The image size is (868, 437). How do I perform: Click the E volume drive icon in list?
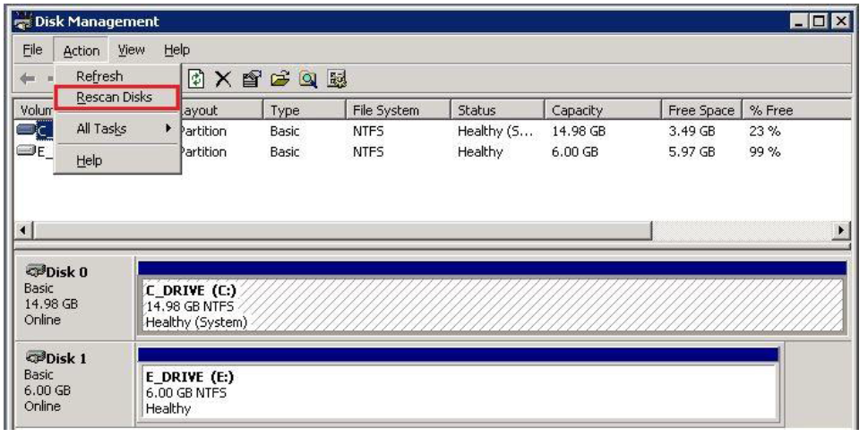click(x=26, y=150)
